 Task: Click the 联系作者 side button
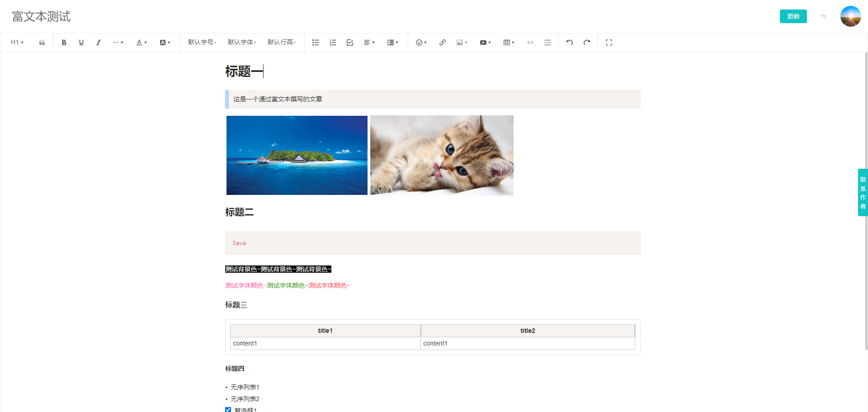tap(863, 193)
